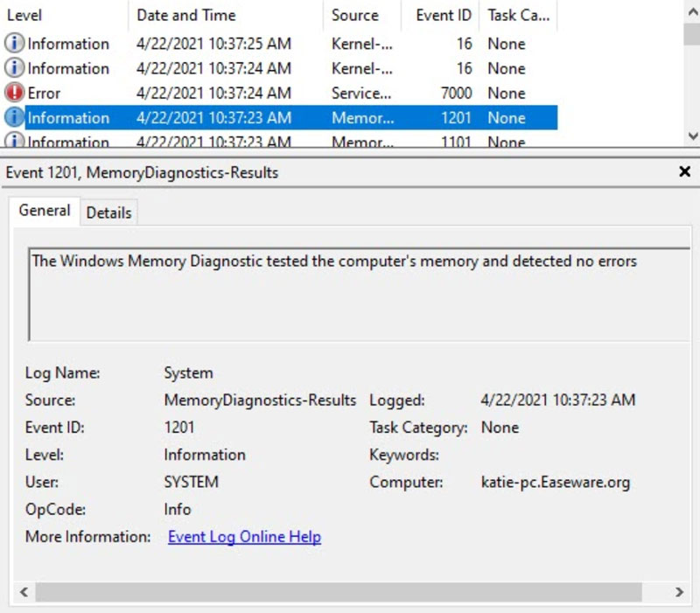Click the info icon of the 10:37:24 AM Kernel event
The height and width of the screenshot is (613, 700).
point(14,68)
